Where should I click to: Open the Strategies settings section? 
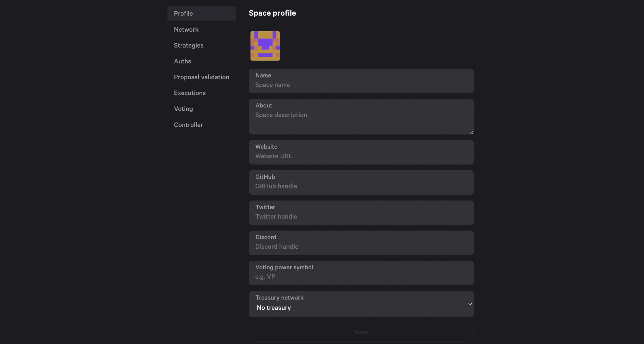pyautogui.click(x=189, y=45)
